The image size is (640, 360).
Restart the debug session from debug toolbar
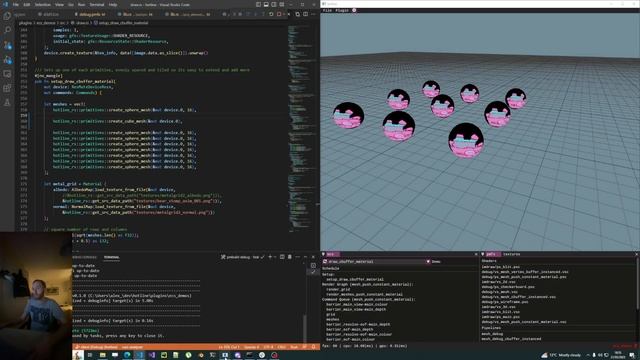coord(271,14)
